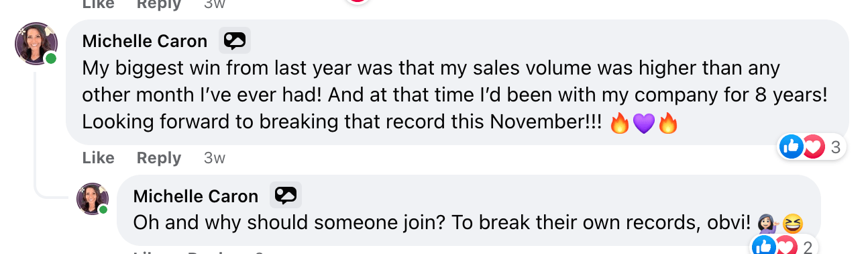Viewport: 868px width, 254px height.
Task: Like the sales volume comment
Action: 99,158
